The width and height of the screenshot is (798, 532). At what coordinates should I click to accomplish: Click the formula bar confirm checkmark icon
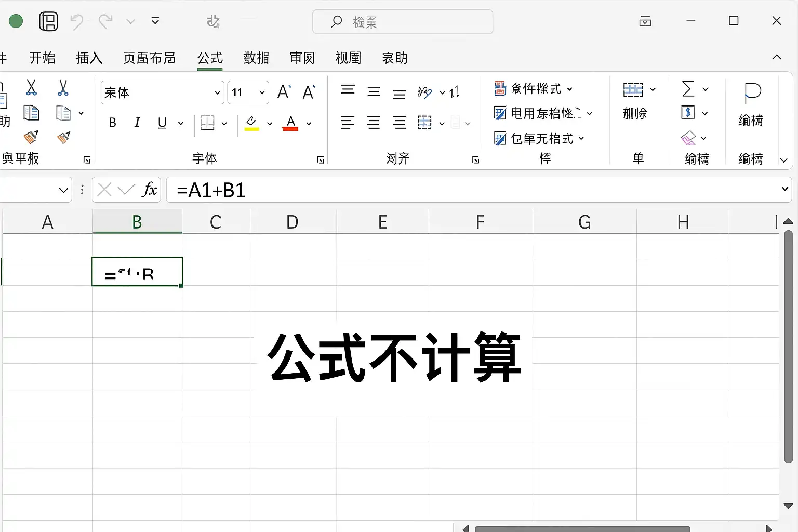tap(126, 190)
